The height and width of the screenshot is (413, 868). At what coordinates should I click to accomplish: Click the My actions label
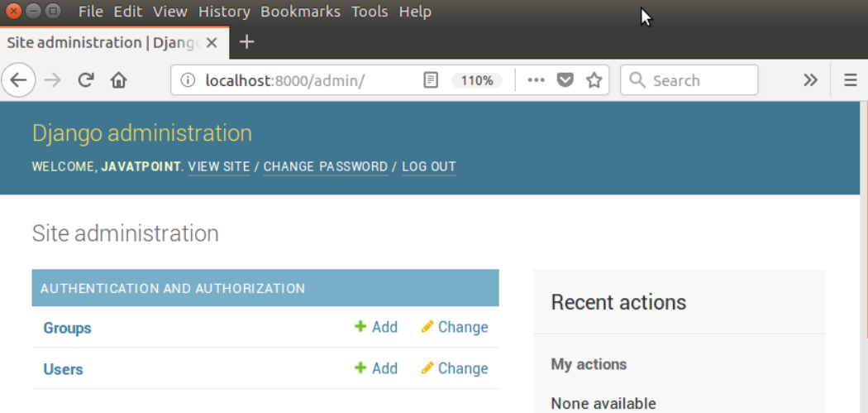click(589, 364)
